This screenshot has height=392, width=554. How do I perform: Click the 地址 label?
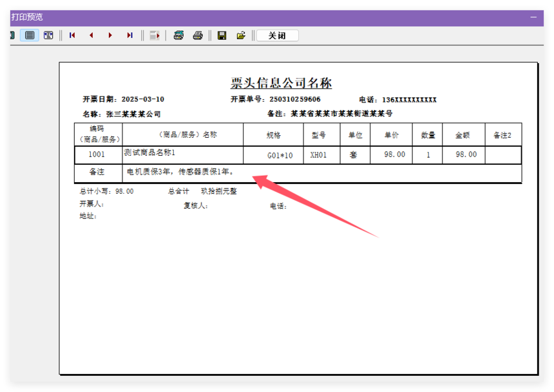88,216
